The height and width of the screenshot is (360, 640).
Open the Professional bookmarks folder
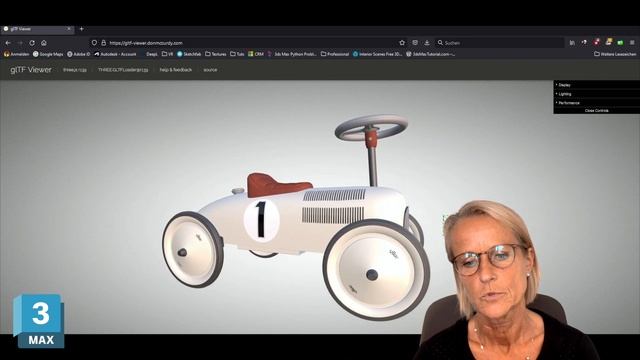coord(335,54)
